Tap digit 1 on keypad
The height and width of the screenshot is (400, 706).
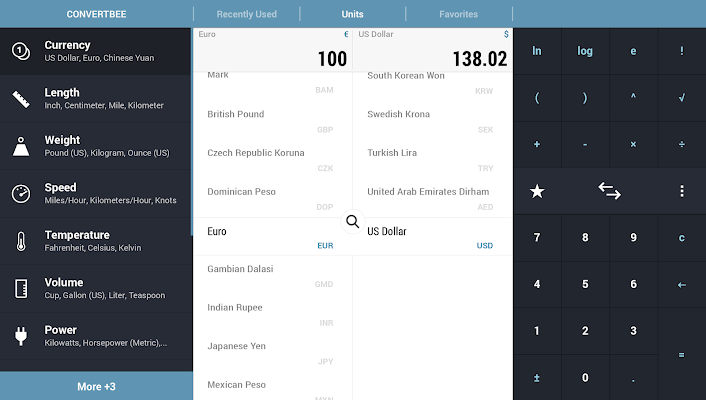537,331
